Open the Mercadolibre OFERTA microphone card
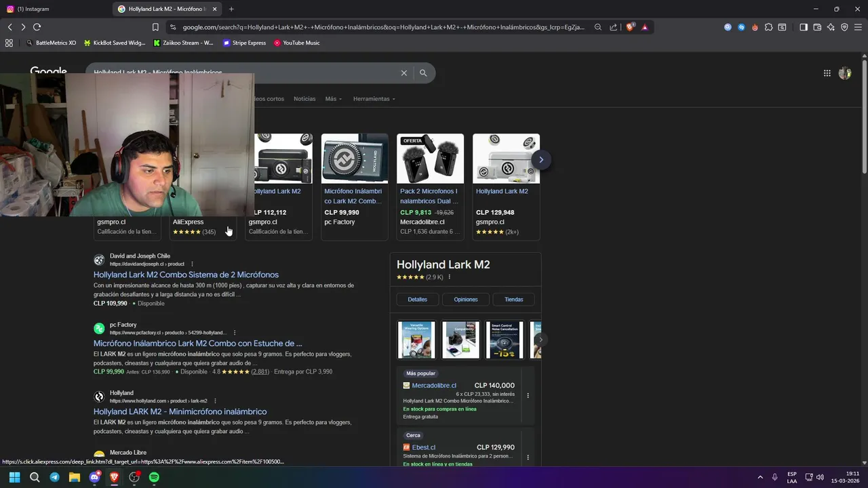This screenshot has width=868, height=488. click(431, 186)
